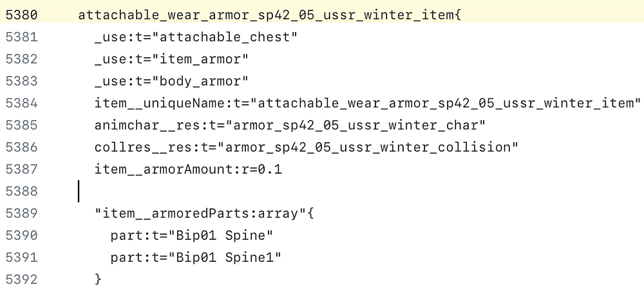Click line number 5392 in gutter
644x292 pixels.
[x=21, y=279]
